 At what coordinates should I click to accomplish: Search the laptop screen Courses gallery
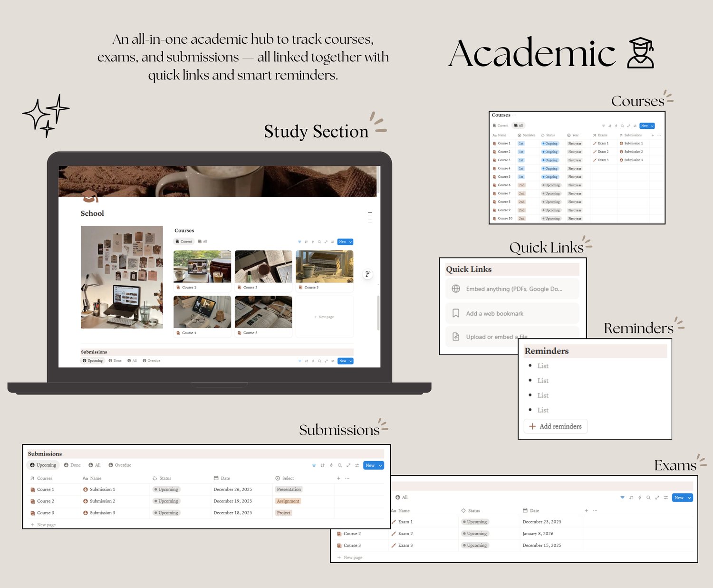[319, 242]
